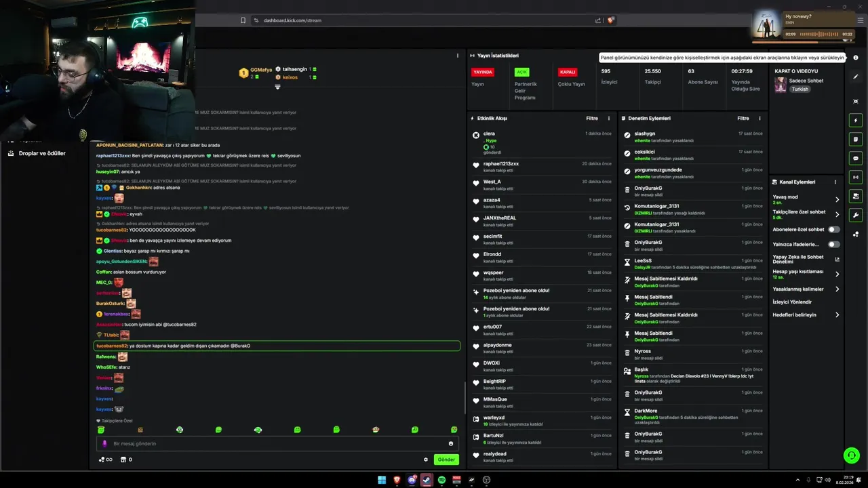Click the first green emote in emote row
Image resolution: width=868 pixels, height=488 pixels.
[101, 430]
